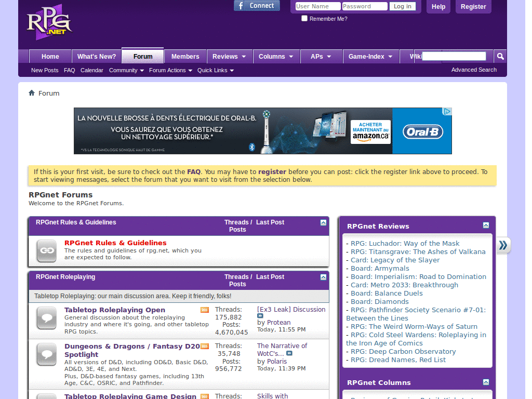Click the Log in button
This screenshot has height=399, width=532.
[403, 6]
